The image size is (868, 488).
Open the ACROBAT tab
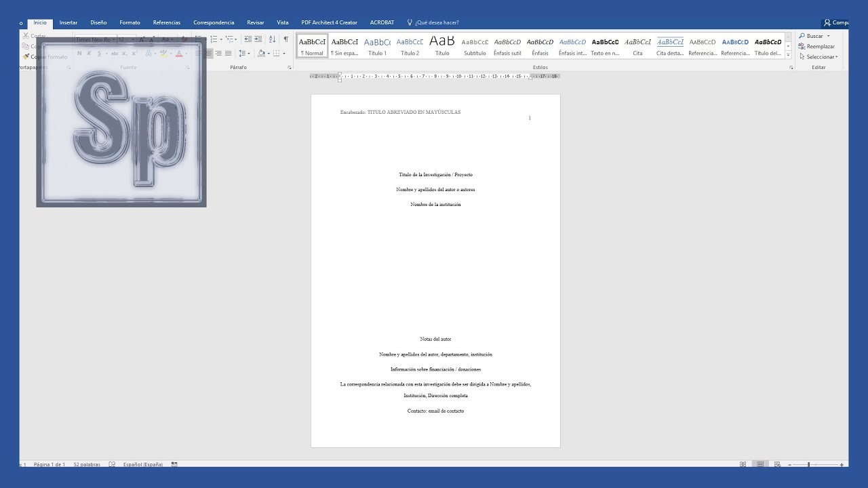(382, 22)
